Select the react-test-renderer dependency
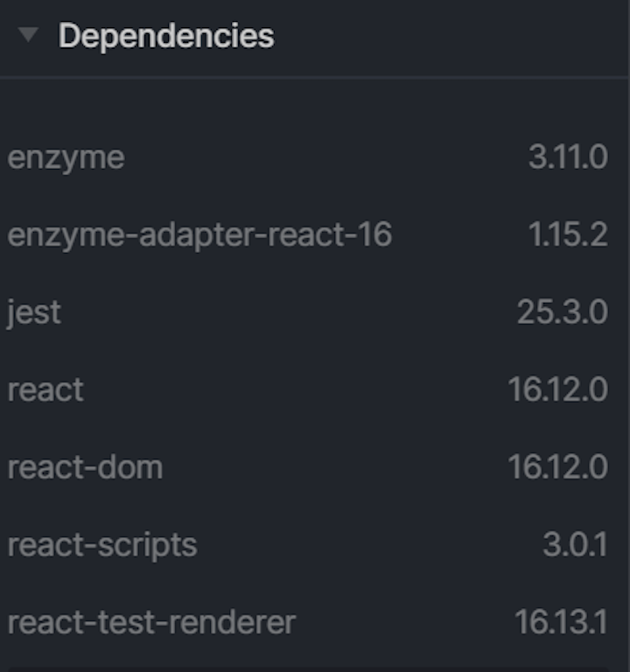This screenshot has width=630, height=672. coord(151,622)
